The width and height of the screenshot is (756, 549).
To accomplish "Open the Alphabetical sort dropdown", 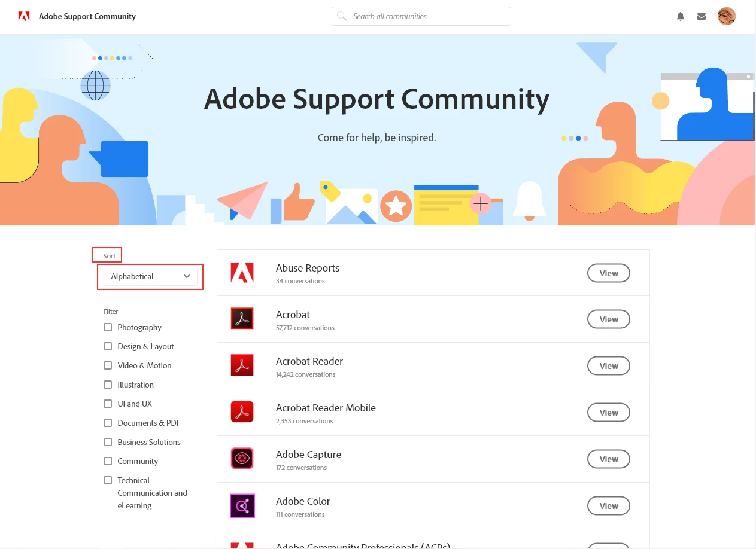I will pyautogui.click(x=150, y=276).
